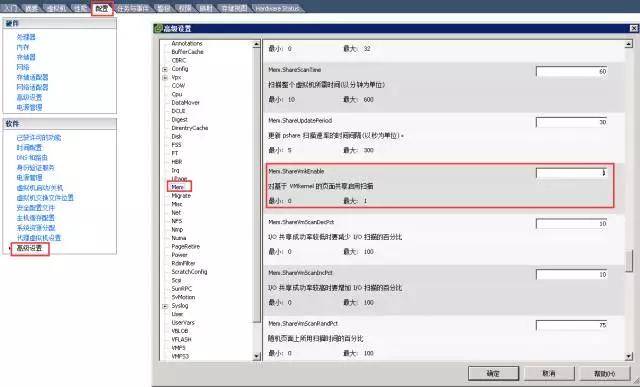The image size is (640, 387).
Task: Open the 系统资源分配 link
Action: pyautogui.click(x=36, y=228)
